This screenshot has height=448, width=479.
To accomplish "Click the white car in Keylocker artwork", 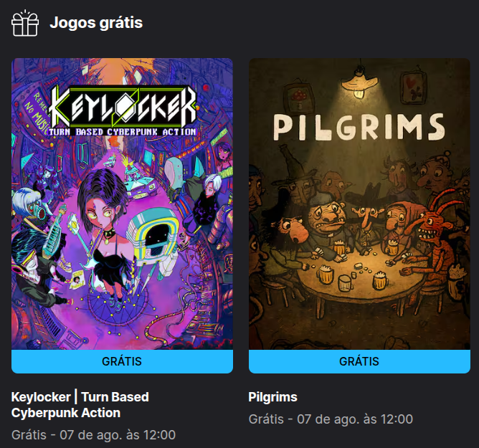I will [141, 184].
